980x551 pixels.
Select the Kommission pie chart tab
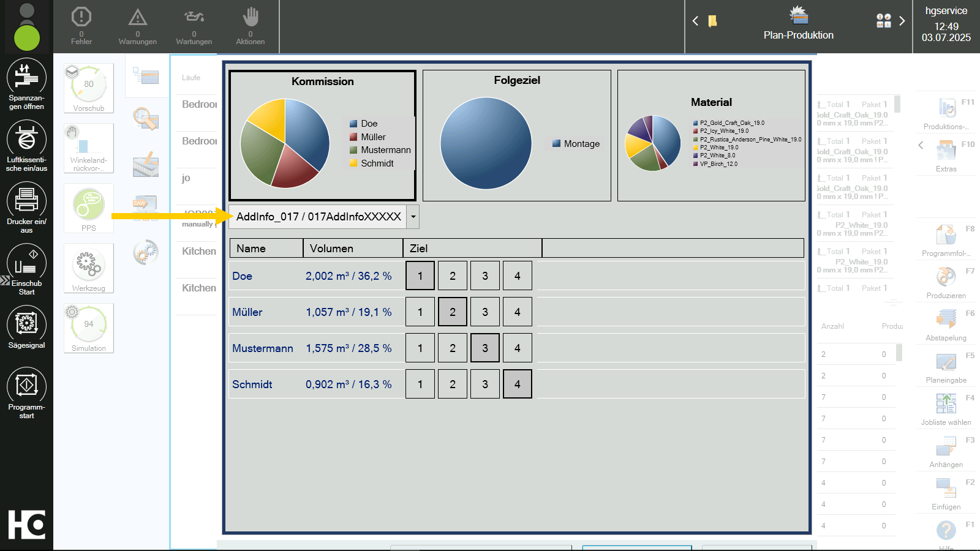point(323,136)
